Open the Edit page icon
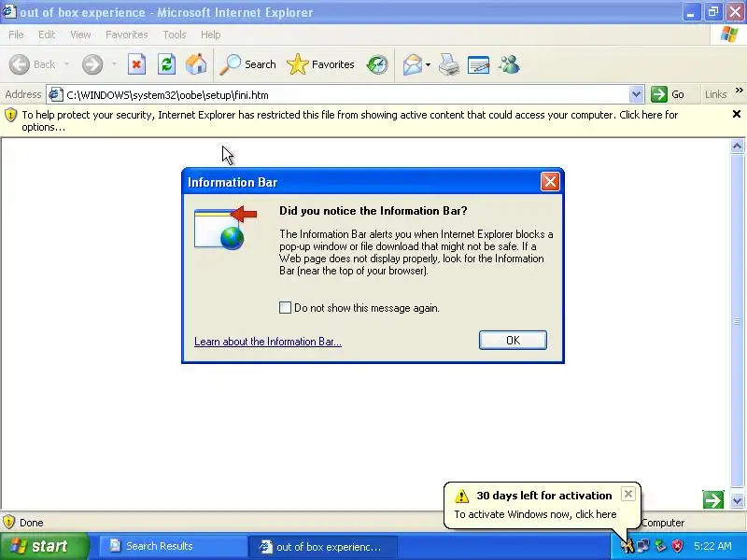The height and width of the screenshot is (560, 747). point(479,64)
